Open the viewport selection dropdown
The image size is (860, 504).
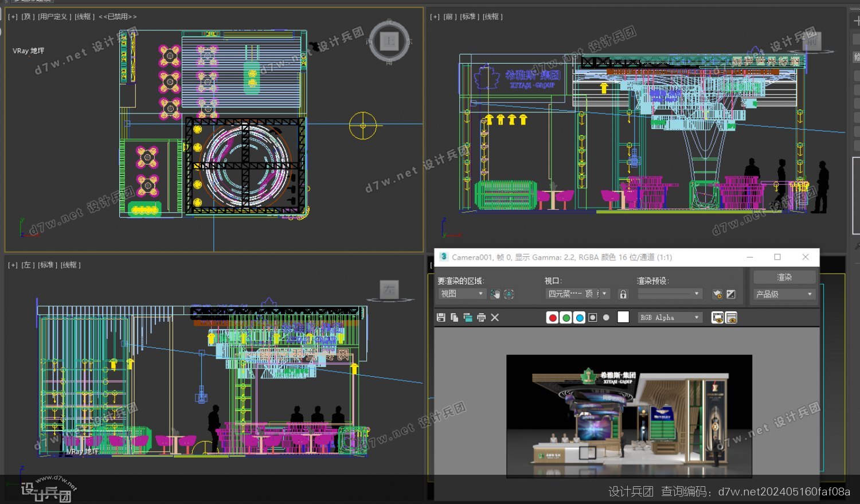click(x=577, y=294)
